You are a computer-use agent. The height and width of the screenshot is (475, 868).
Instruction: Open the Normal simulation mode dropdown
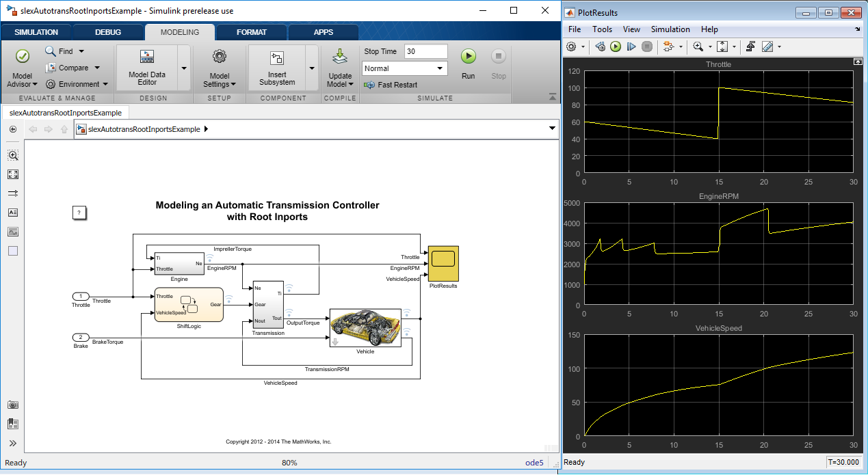pyautogui.click(x=404, y=68)
